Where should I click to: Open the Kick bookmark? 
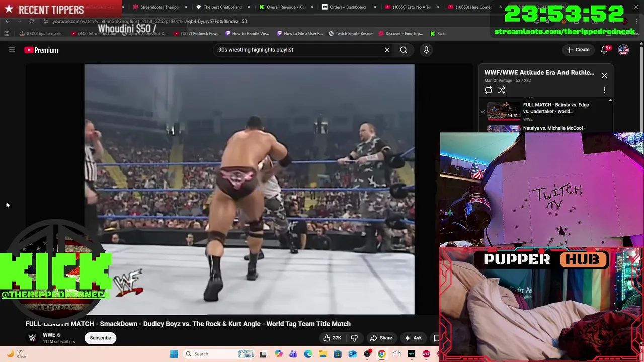point(437,33)
